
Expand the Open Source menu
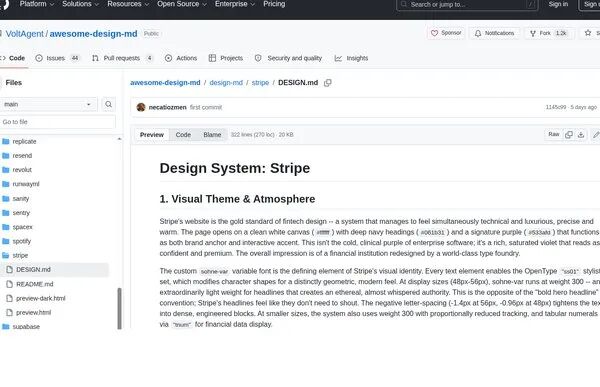tap(182, 4)
